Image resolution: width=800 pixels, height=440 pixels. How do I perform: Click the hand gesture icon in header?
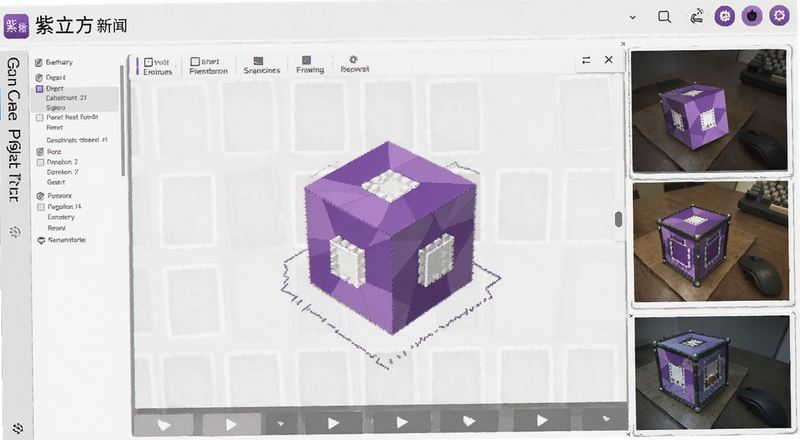click(696, 16)
